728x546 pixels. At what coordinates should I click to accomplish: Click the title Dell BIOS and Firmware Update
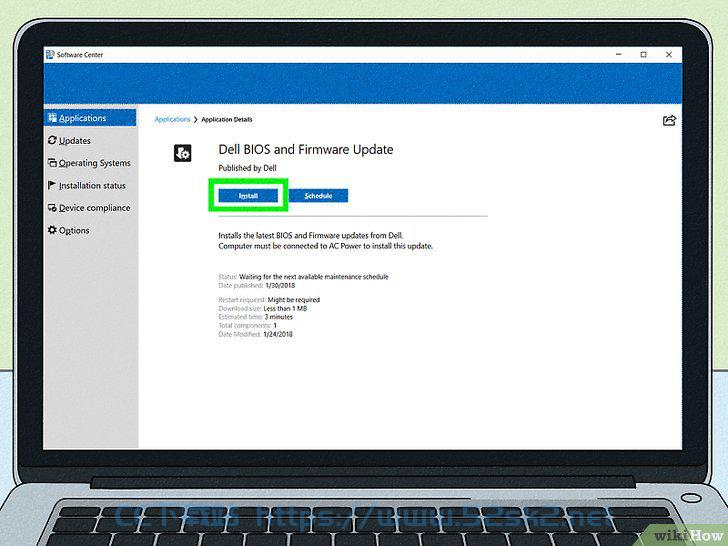pyautogui.click(x=306, y=150)
